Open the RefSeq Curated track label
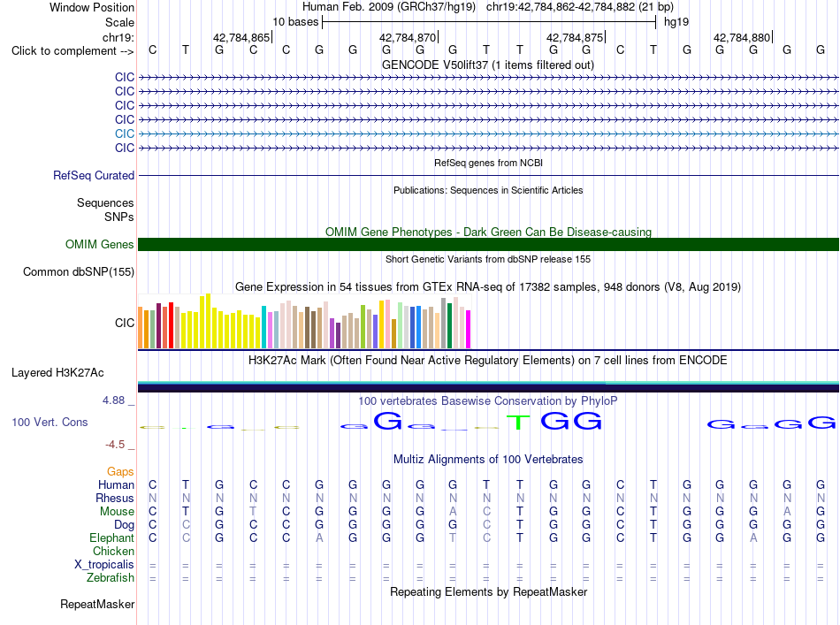840x625 pixels. coord(94,175)
